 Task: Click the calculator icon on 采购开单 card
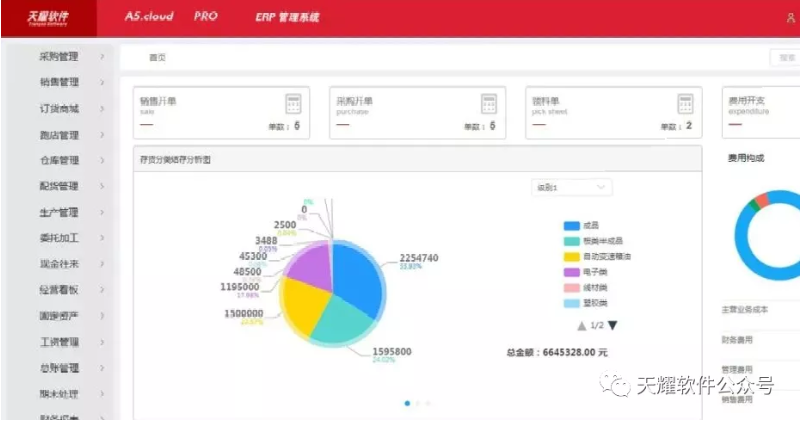tap(489, 104)
